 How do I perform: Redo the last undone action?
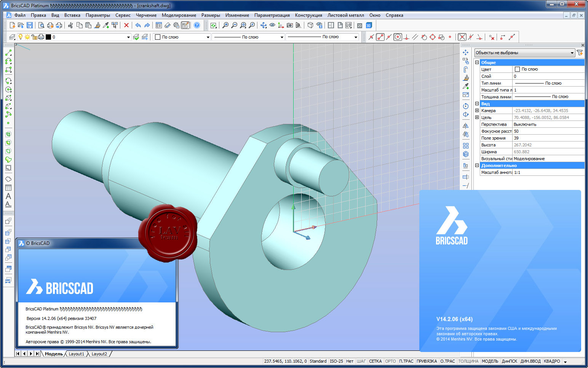(147, 25)
